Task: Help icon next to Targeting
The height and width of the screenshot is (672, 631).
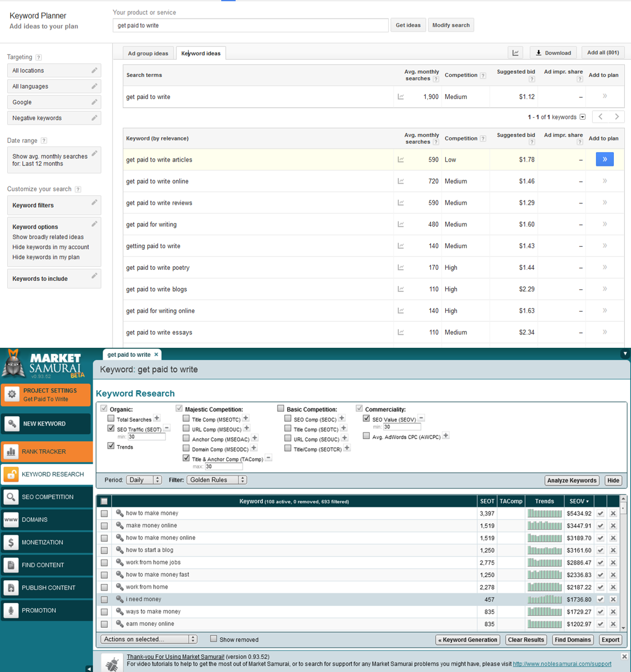Action: (38, 57)
